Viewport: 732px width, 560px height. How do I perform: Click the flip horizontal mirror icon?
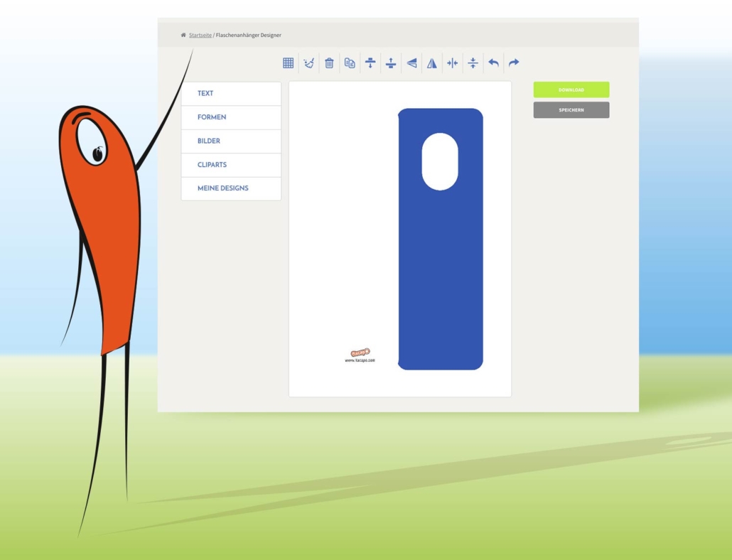[432, 63]
